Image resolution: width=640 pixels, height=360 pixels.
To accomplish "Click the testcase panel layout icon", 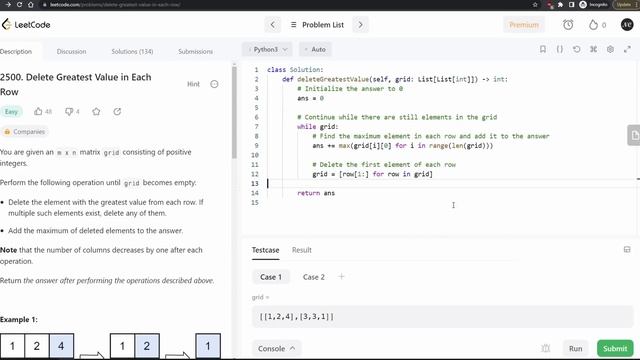I will (x=627, y=249).
